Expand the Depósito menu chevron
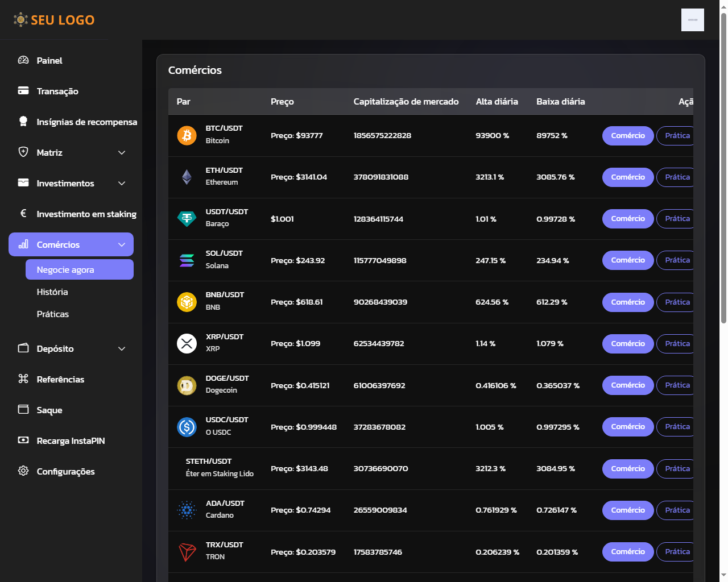This screenshot has height=582, width=728. (x=122, y=348)
